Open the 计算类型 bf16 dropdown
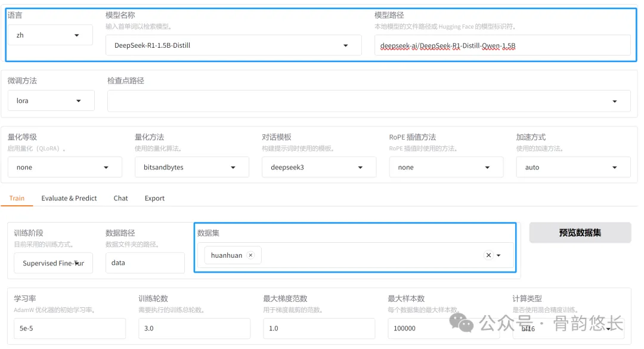Viewport: 644px width, 349px height. 568,329
